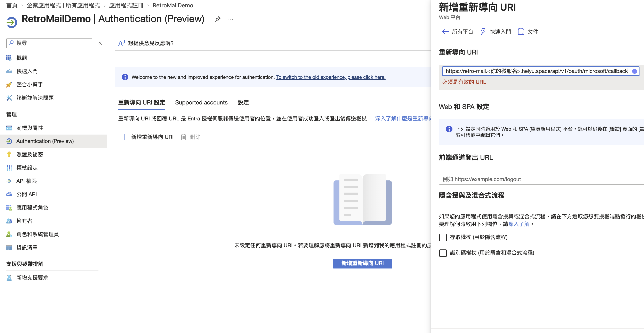Open 企業應用程式 | 所有應用程式 breadcrumb
This screenshot has width=644, height=333.
pos(63,6)
